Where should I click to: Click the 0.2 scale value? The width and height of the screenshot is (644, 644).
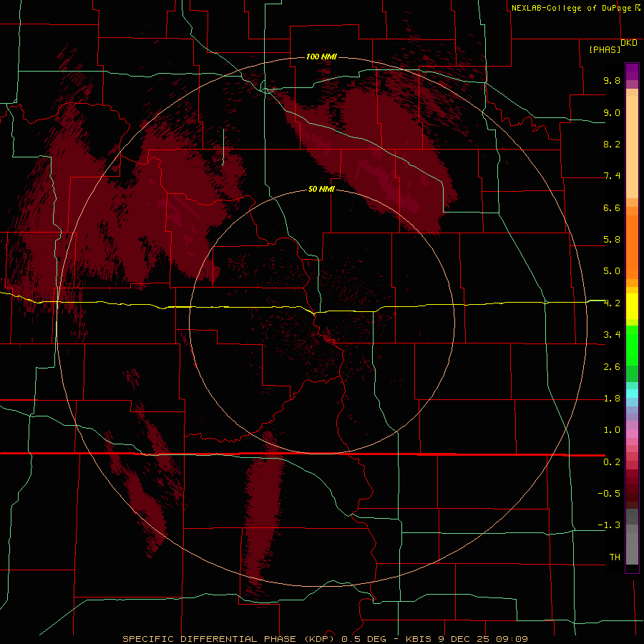612,462
